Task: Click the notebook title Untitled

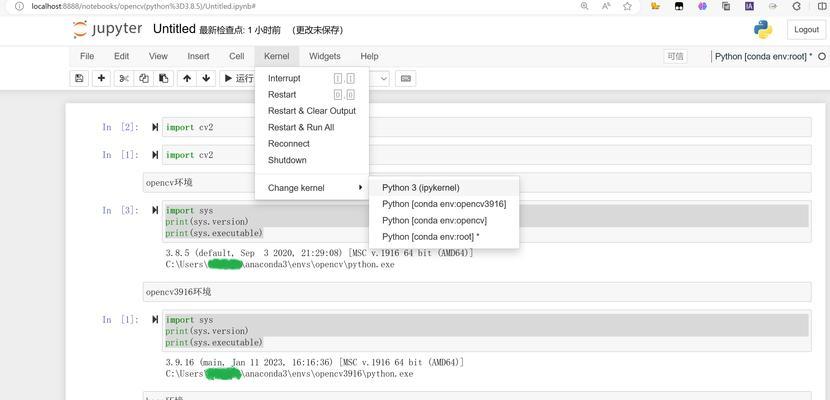Action: point(174,29)
